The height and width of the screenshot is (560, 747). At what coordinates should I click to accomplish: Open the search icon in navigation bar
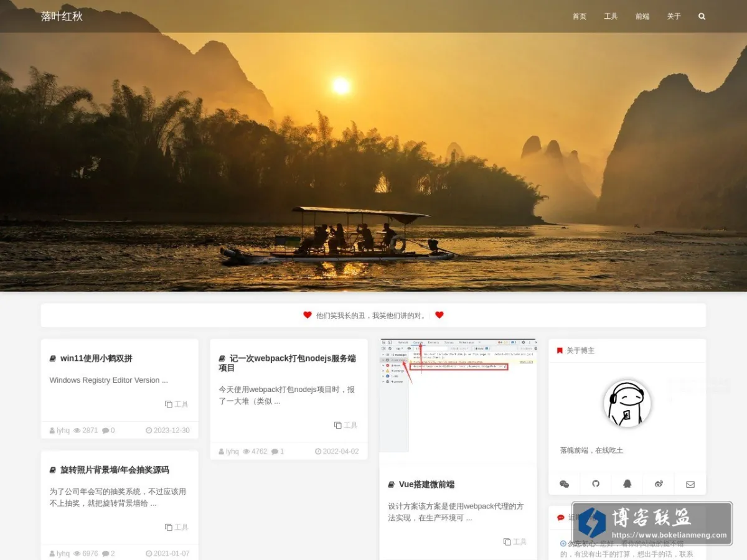(x=702, y=16)
